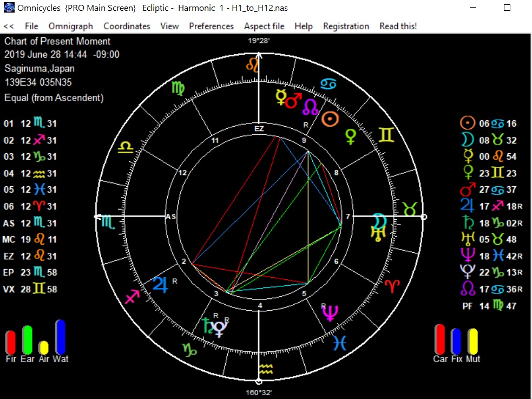Click the << back button
532x399 pixels.
(9, 26)
